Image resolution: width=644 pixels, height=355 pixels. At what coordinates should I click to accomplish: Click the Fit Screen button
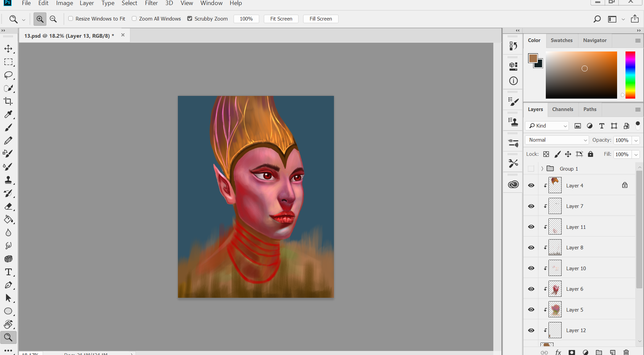(281, 19)
